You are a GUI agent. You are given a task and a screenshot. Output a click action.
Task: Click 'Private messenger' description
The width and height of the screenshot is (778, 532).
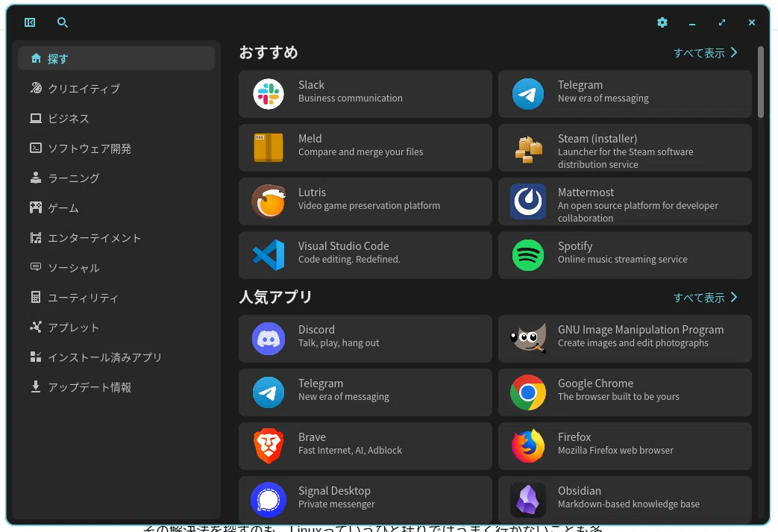336,504
